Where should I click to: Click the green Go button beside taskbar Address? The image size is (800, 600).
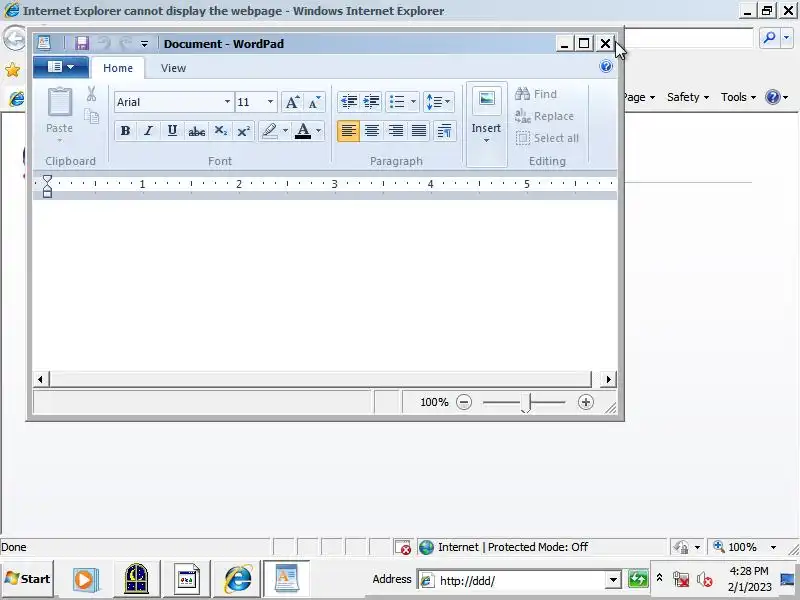[638, 580]
